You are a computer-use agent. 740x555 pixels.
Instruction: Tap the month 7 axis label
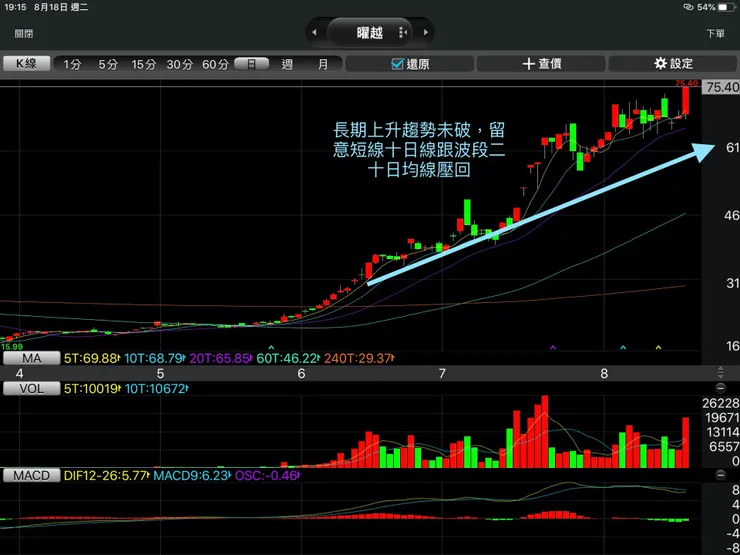[x=442, y=373]
